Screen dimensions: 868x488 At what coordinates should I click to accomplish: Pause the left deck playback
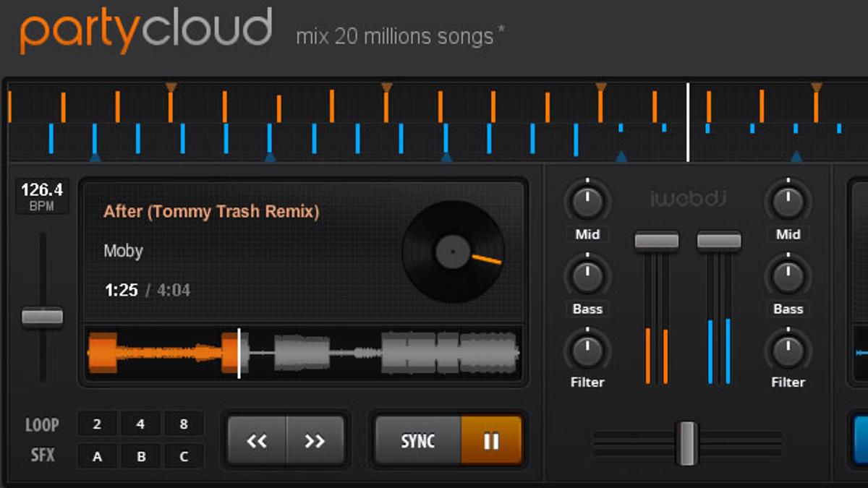coord(491,440)
